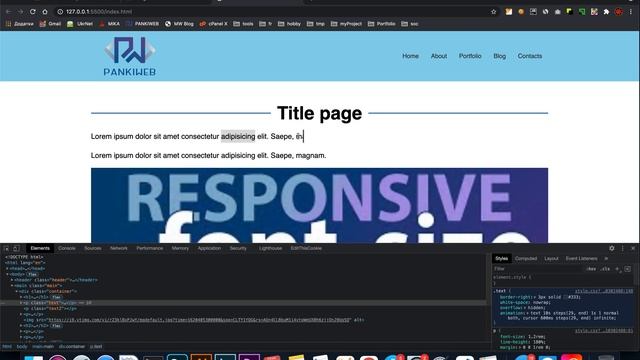Switch to the Memory DevTools tab
The image size is (640, 360).
tap(180, 248)
